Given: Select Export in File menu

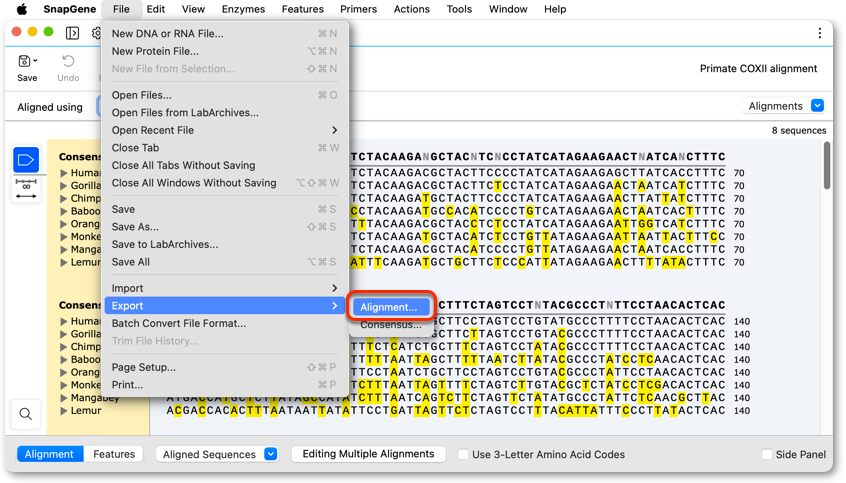Looking at the screenshot, I should tap(224, 305).
